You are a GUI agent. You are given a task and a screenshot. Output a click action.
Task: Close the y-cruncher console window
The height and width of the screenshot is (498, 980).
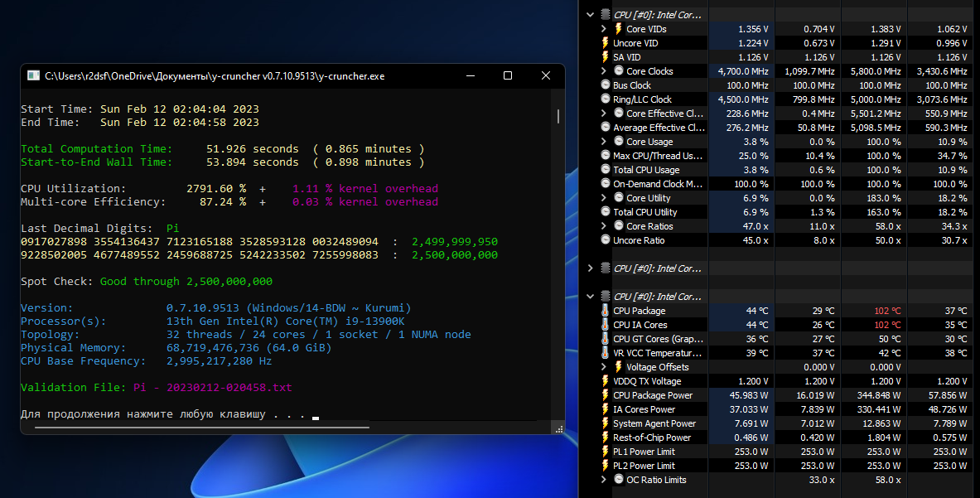pyautogui.click(x=546, y=75)
